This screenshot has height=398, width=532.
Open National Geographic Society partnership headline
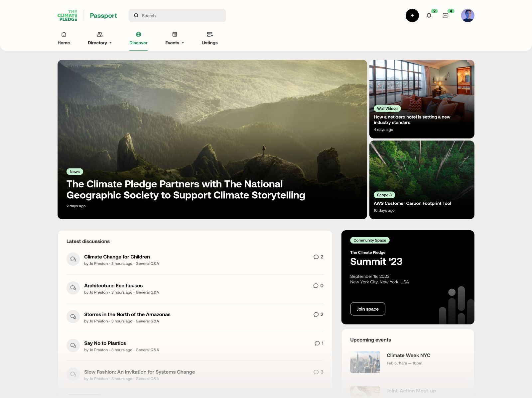(x=186, y=189)
